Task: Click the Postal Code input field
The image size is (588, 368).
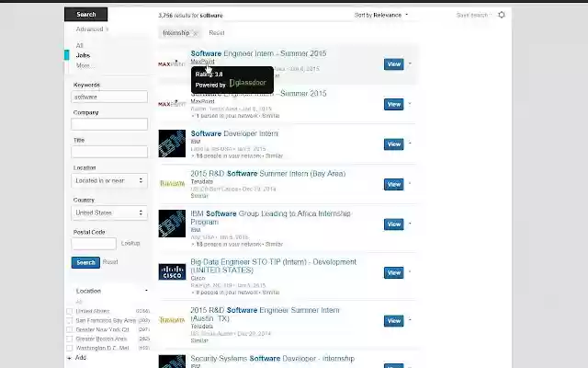Action: coord(94,244)
